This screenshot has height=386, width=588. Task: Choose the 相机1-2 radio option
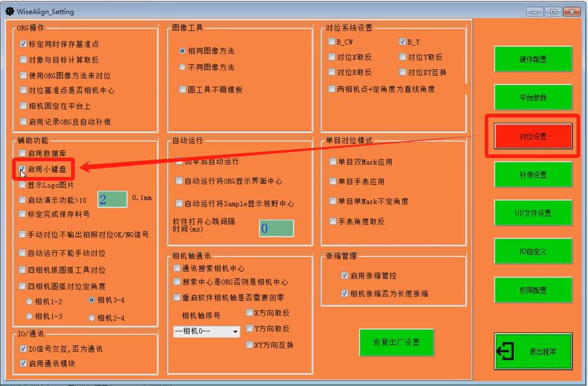[29, 301]
